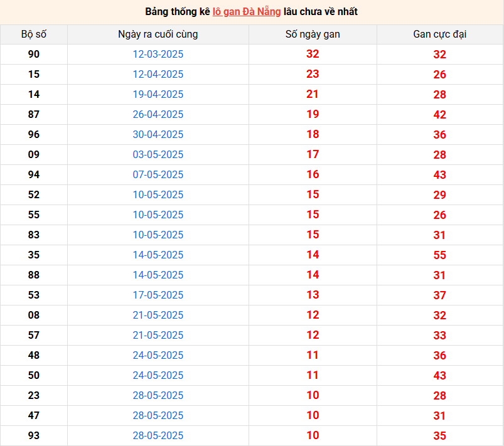The width and height of the screenshot is (504, 446).
Task: Click the max gan value 37 for number 53
Action: point(439,295)
